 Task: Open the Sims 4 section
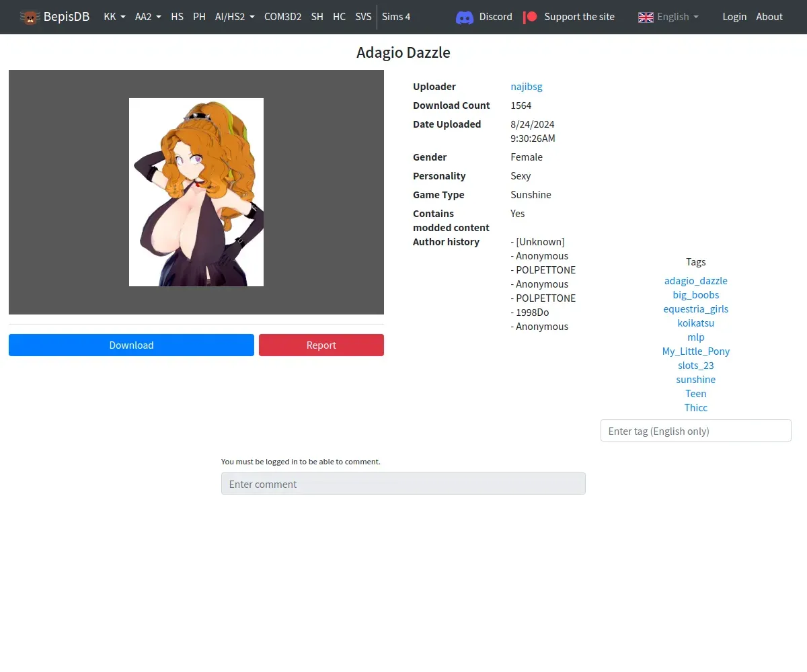[x=396, y=17]
